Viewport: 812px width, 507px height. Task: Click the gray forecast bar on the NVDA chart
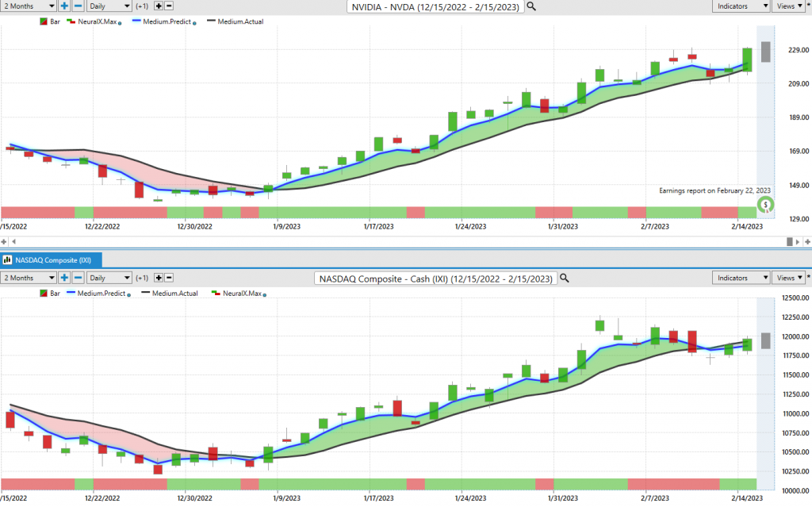coord(765,52)
